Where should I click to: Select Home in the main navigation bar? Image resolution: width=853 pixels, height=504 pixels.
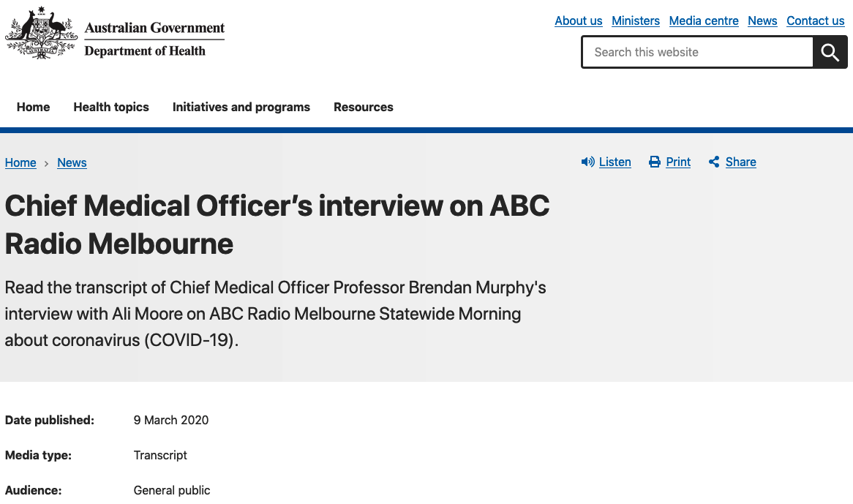(33, 107)
